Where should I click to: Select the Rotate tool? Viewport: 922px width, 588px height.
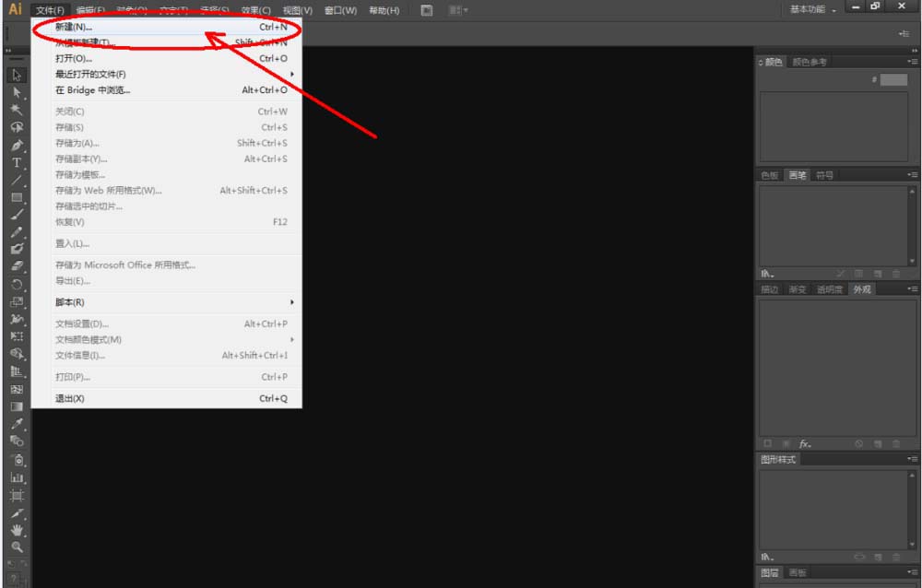(x=17, y=285)
